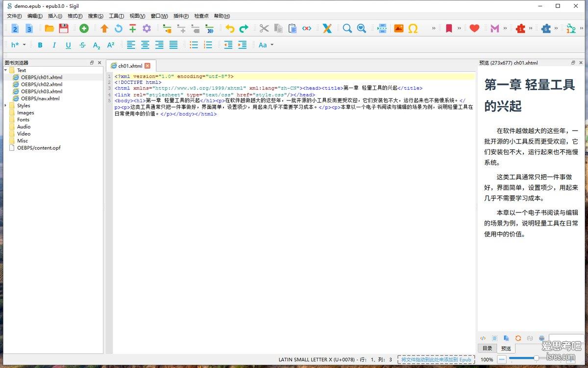Click the magnifier with heart icon

362,28
